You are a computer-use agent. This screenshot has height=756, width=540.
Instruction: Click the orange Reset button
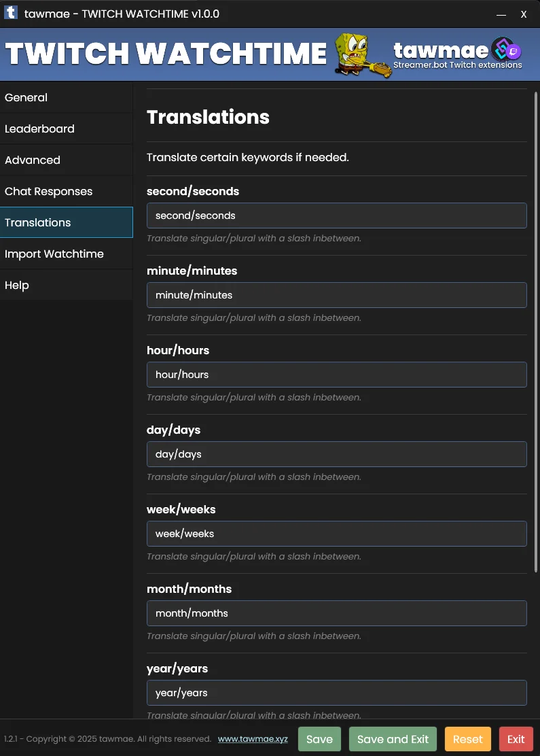click(468, 739)
